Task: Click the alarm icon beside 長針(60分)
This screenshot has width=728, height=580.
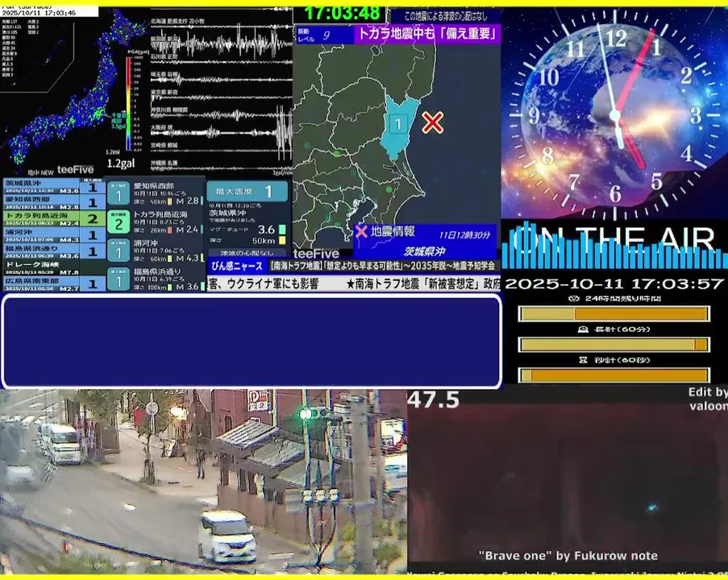Action: coord(583,329)
